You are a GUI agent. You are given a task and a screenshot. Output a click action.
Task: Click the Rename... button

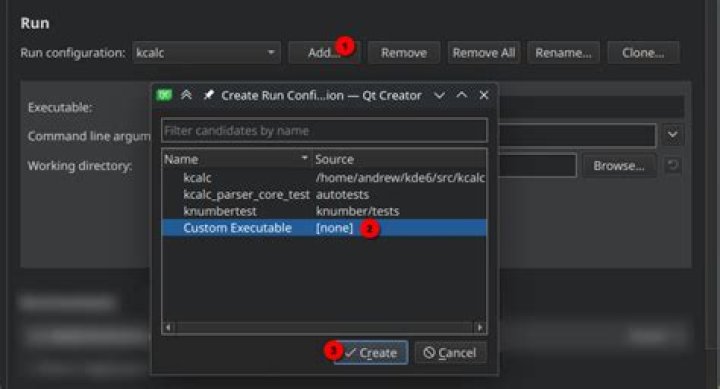(563, 53)
